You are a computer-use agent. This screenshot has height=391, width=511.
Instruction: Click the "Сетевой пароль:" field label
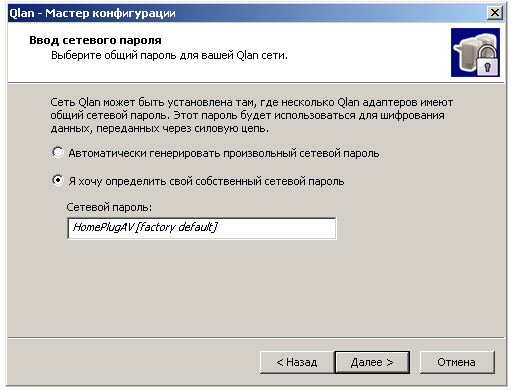pyautogui.click(x=109, y=207)
